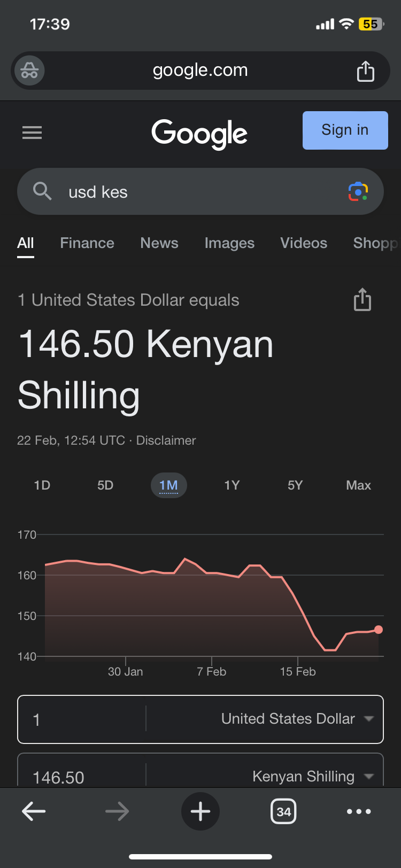This screenshot has width=401, height=868.
Task: Go back with the browser back arrow
Action: point(34,811)
